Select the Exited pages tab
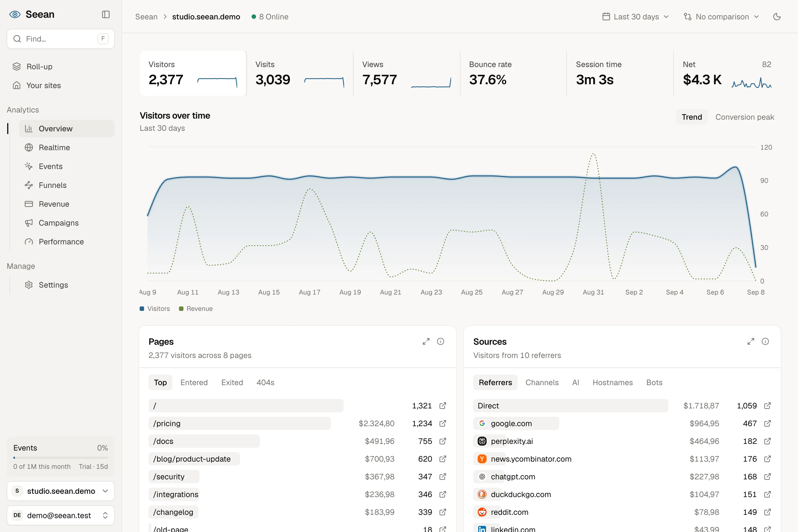Screen dimensions: 798x532 pos(232,382)
